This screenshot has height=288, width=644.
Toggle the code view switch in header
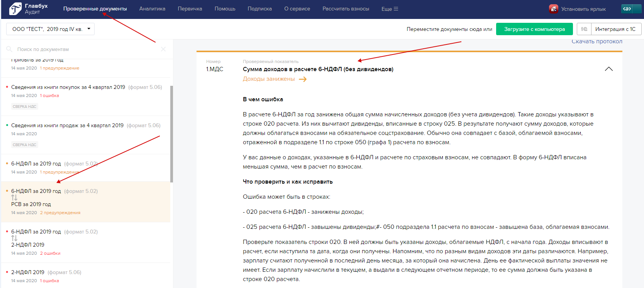pyautogui.click(x=631, y=9)
